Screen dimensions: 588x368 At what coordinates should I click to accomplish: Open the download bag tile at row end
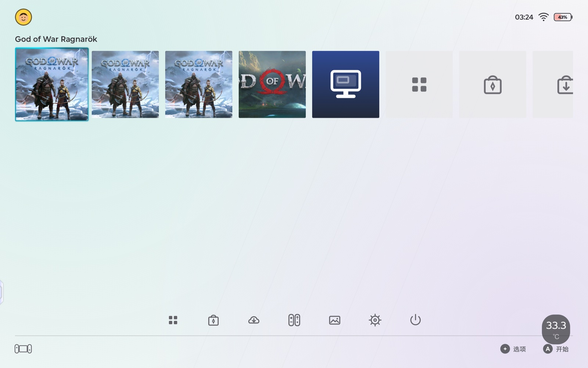[553, 84]
